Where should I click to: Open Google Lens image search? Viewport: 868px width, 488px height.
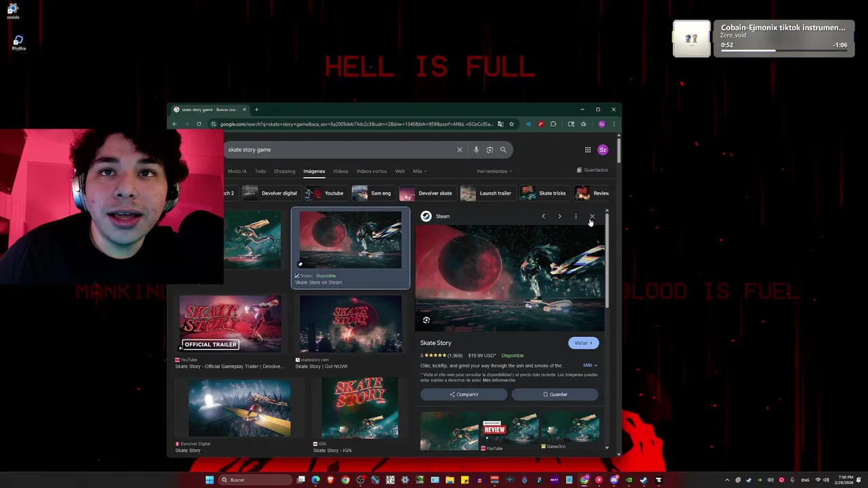490,150
